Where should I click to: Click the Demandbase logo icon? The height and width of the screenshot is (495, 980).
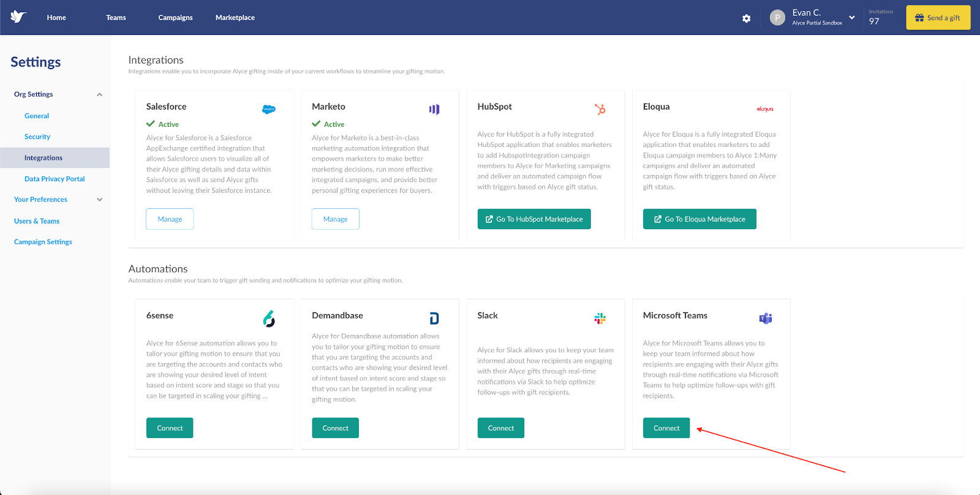coord(434,319)
